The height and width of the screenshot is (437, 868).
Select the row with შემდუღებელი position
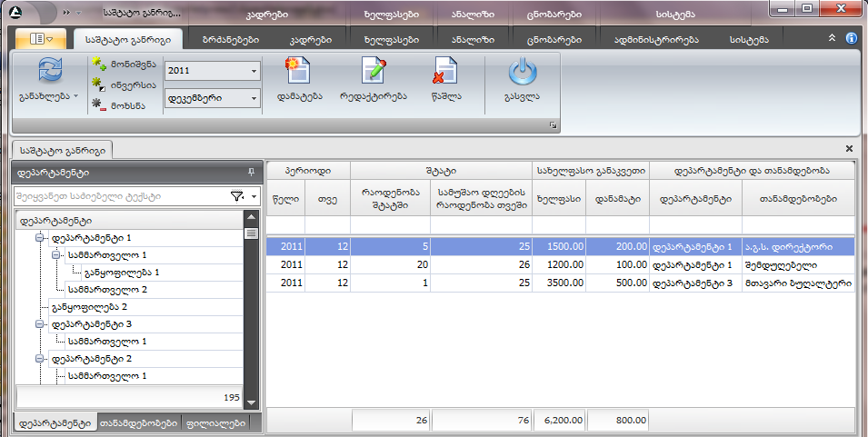(x=559, y=265)
